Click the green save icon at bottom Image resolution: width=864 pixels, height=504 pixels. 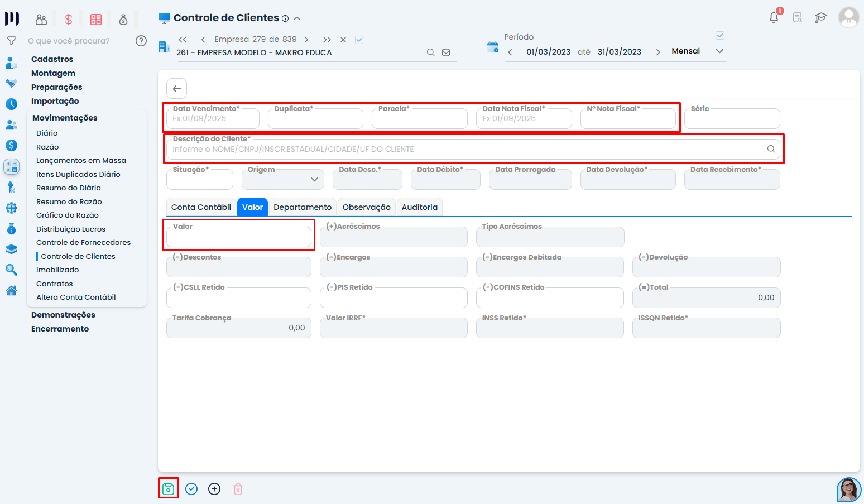click(168, 489)
